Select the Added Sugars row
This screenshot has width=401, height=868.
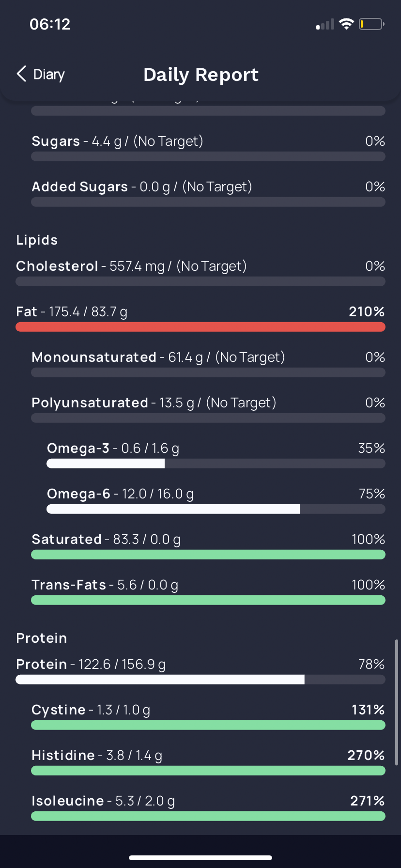[x=208, y=193]
